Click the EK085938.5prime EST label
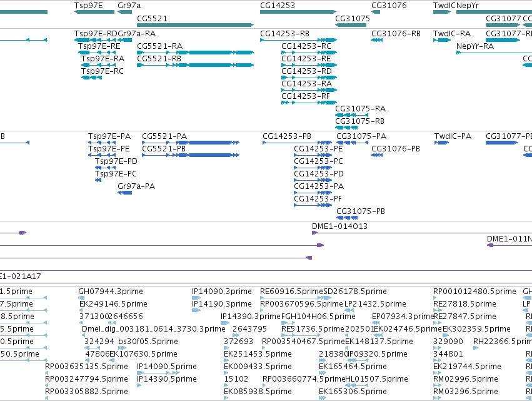 point(258,391)
